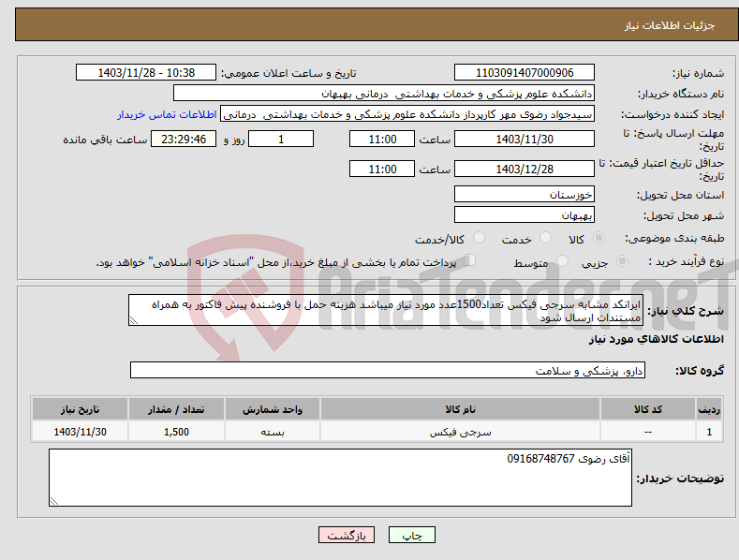Toggle the اسناد خزانه اسلامی payment checkbox
739x560 pixels.
pyautogui.click(x=470, y=260)
